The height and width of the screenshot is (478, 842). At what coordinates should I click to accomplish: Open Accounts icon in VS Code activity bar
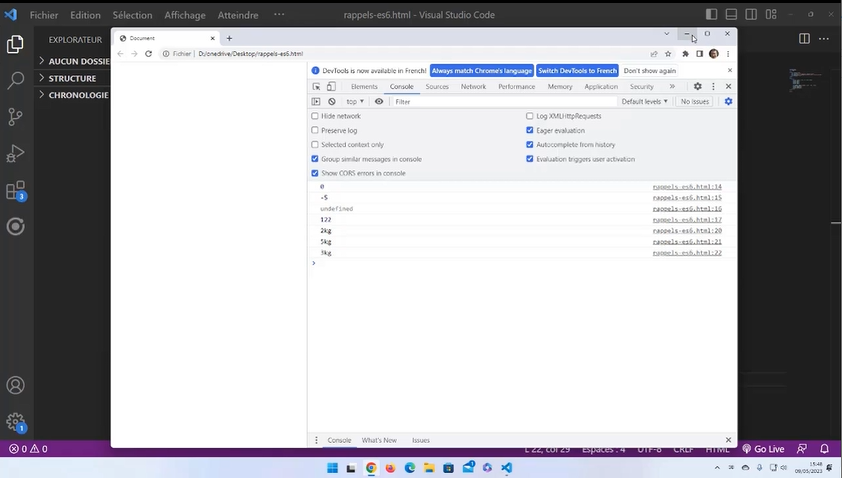15,385
